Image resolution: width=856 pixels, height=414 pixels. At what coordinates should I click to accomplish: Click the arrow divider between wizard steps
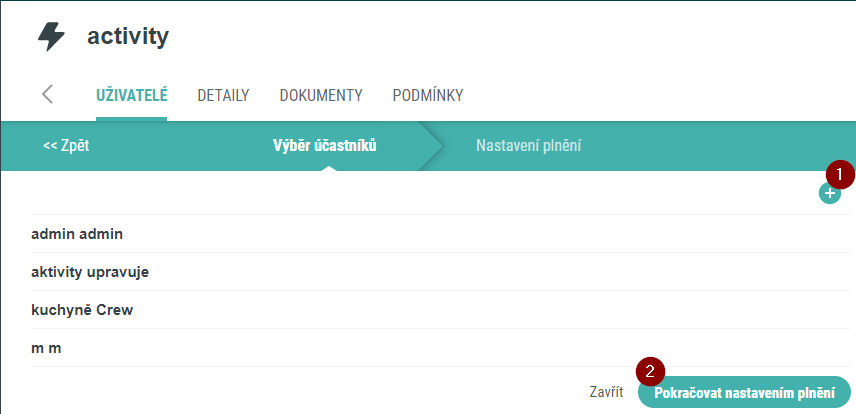point(431,146)
